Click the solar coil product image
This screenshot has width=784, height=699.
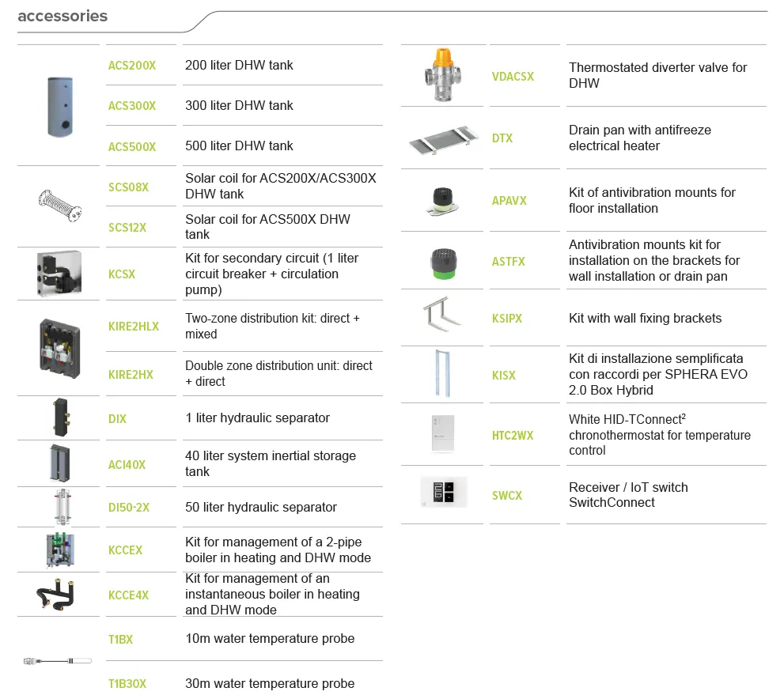point(60,204)
